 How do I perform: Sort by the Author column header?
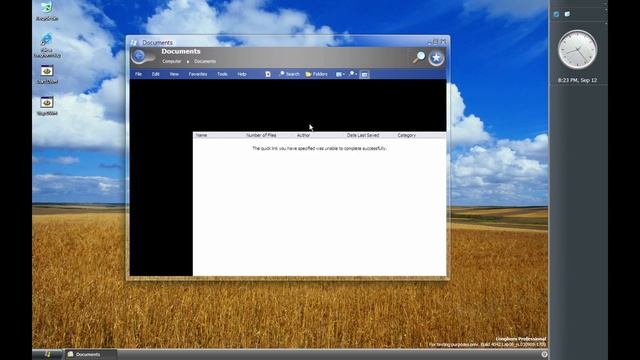click(x=303, y=135)
